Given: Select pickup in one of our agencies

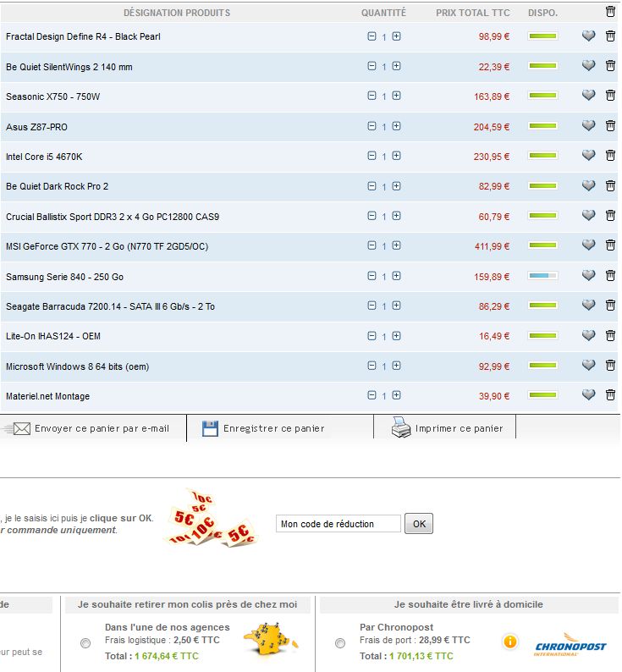Looking at the screenshot, I should click(85, 643).
